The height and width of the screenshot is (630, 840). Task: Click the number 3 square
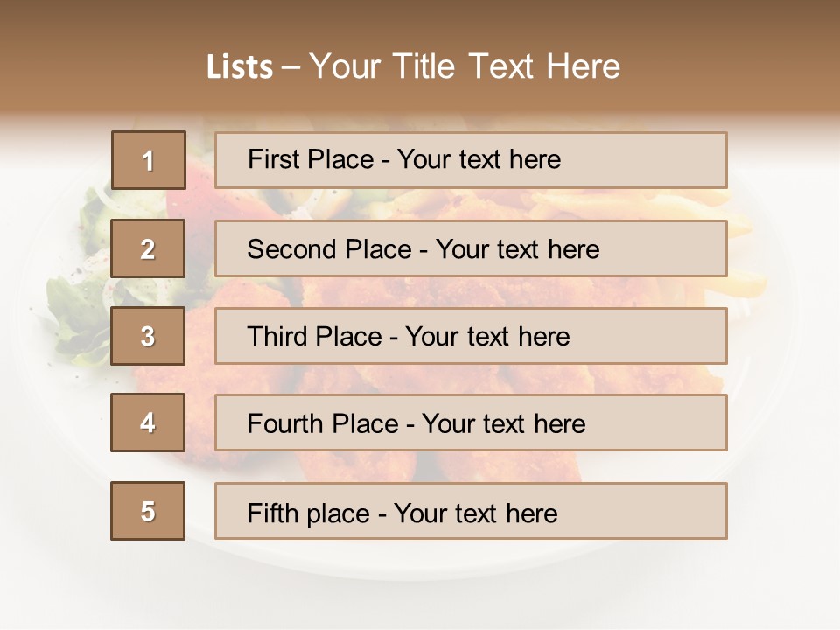tap(148, 336)
